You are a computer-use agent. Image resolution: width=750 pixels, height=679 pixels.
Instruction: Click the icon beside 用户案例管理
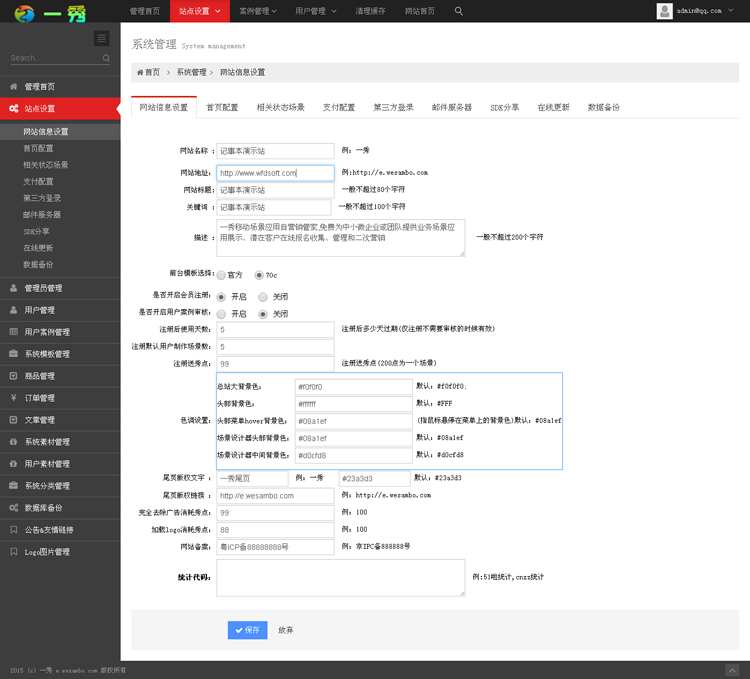point(13,332)
